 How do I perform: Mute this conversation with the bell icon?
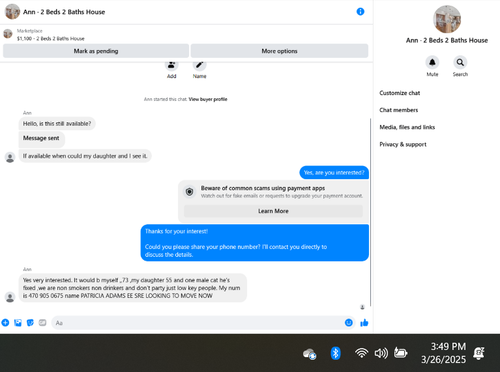click(x=432, y=62)
